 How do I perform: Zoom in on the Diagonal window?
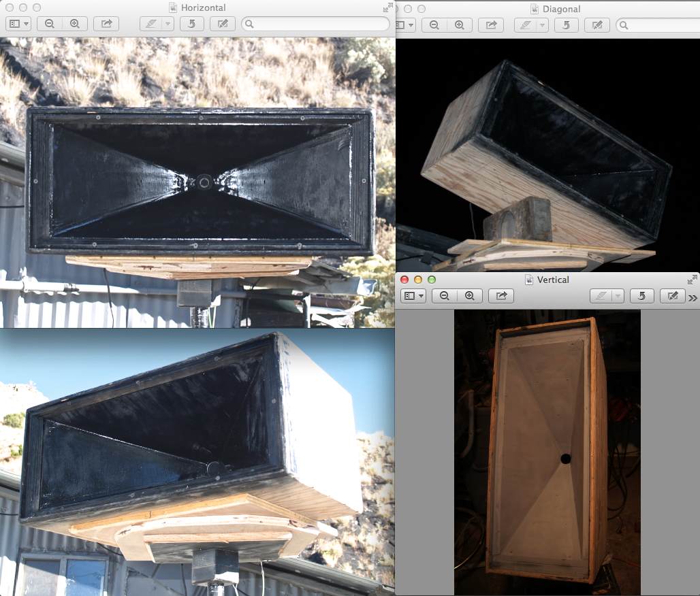tap(459, 25)
